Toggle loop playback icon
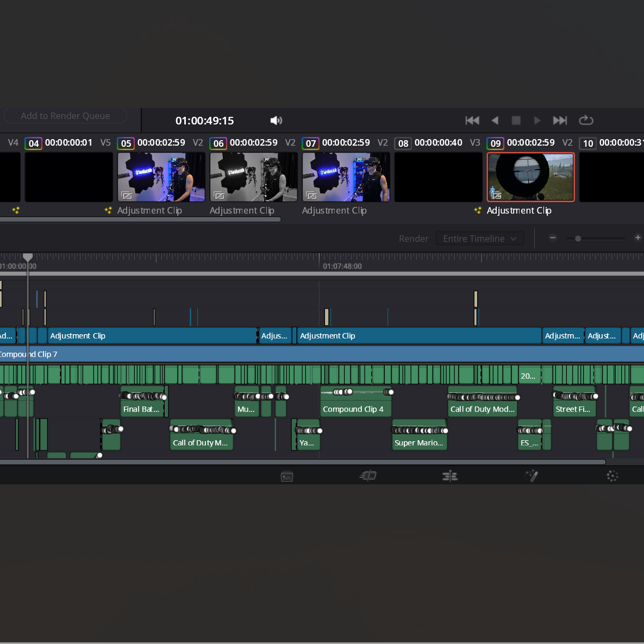 tap(586, 120)
